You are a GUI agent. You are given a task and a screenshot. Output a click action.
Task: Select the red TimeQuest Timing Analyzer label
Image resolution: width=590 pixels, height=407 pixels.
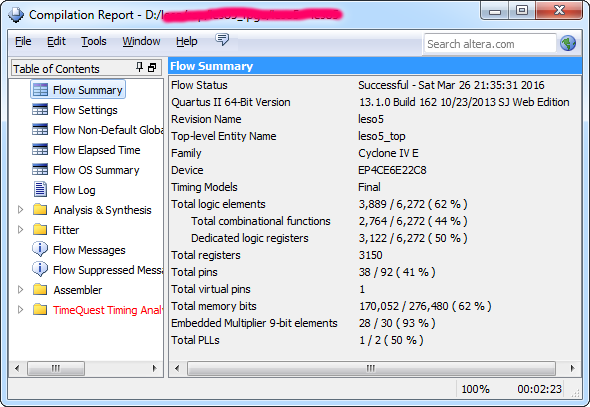click(108, 310)
